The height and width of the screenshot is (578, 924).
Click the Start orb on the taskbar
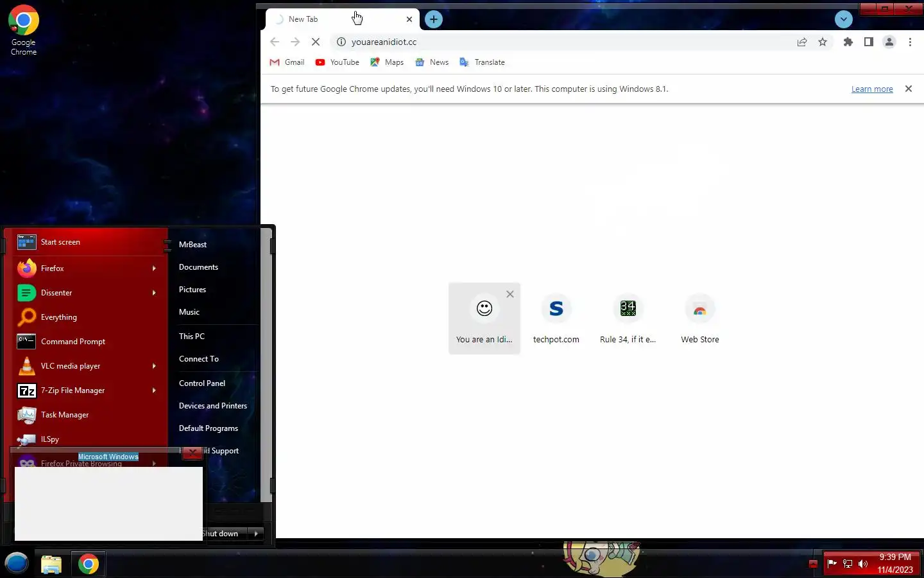click(17, 564)
